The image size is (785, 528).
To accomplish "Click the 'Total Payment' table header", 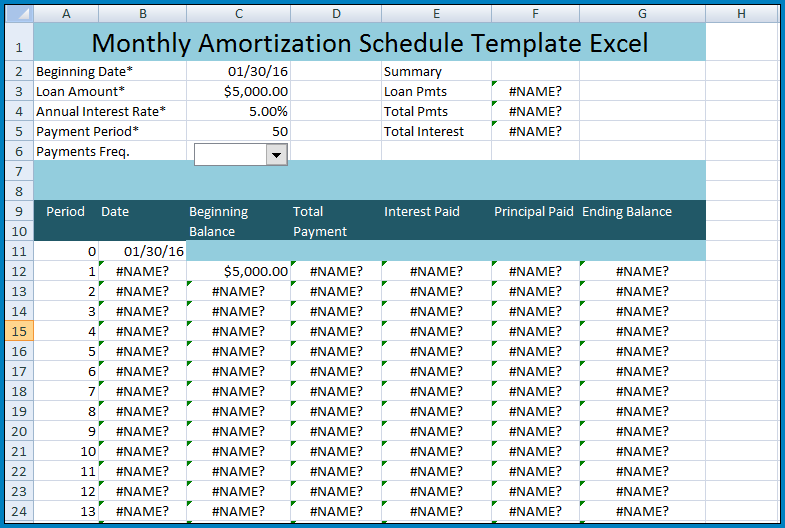I will click(x=319, y=221).
